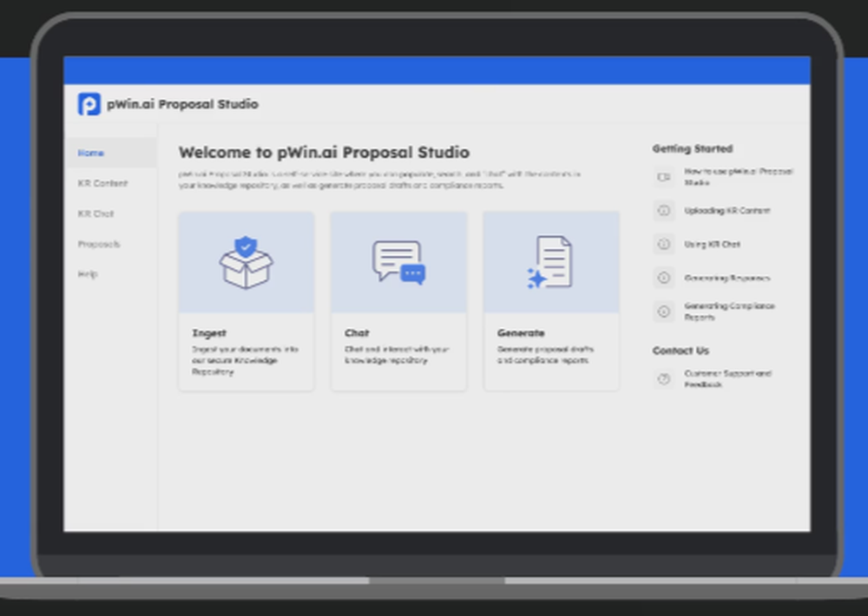Open the Generating Responses guide
The width and height of the screenshot is (868, 616).
tap(727, 278)
